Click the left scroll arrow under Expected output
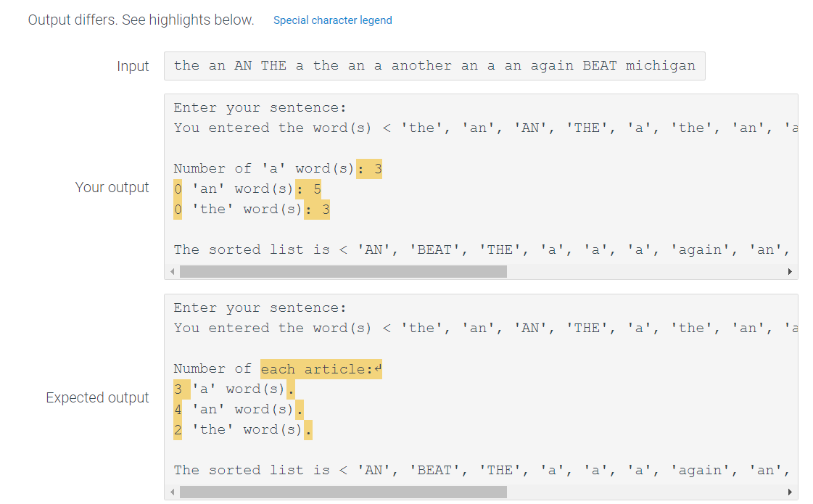Image resolution: width=813 pixels, height=504 pixels. (x=171, y=492)
